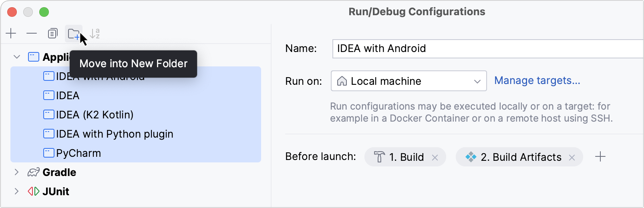This screenshot has width=644, height=208.
Task: Edit the Name input field
Action: (x=488, y=49)
